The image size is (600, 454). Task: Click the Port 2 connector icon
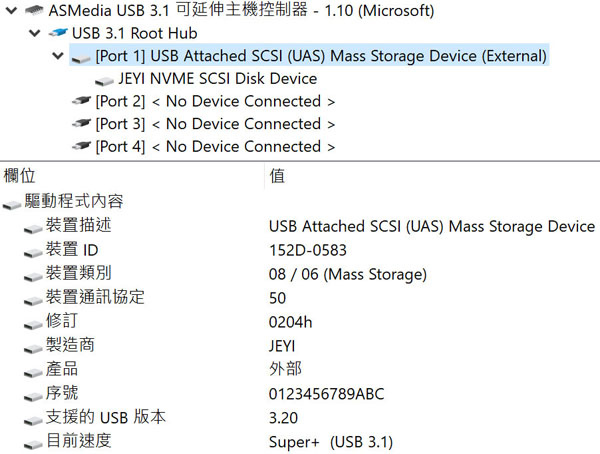pyautogui.click(x=82, y=102)
